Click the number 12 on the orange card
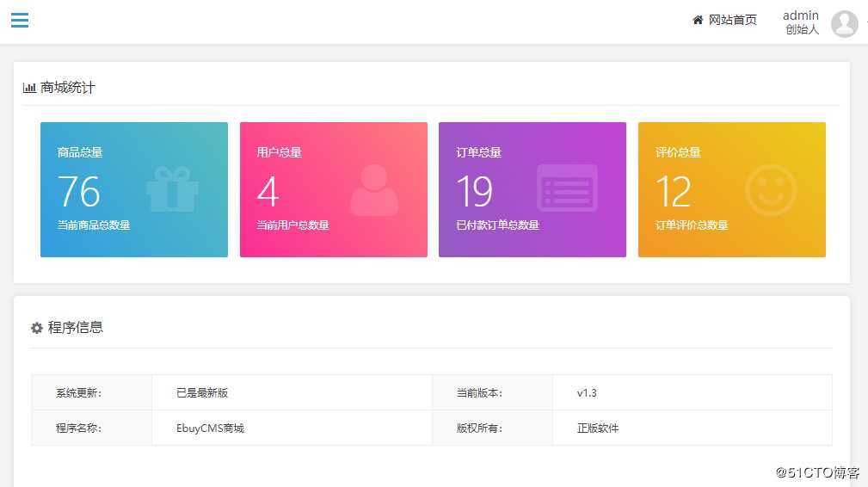 pos(673,192)
